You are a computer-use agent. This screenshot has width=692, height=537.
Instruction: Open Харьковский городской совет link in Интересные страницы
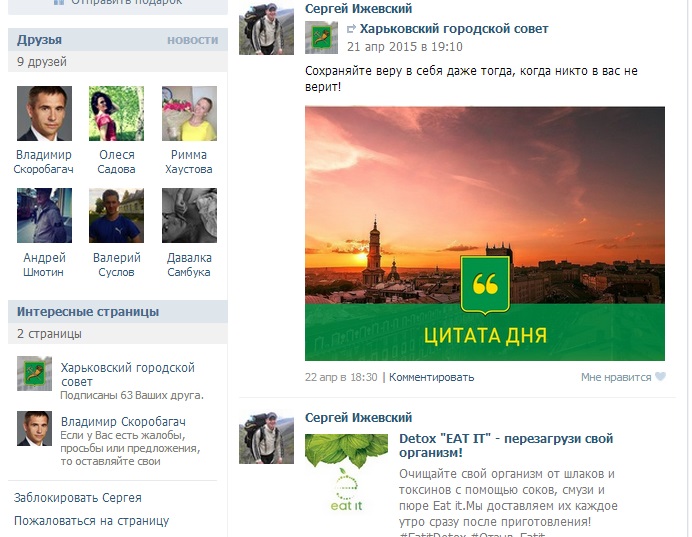coord(128,374)
